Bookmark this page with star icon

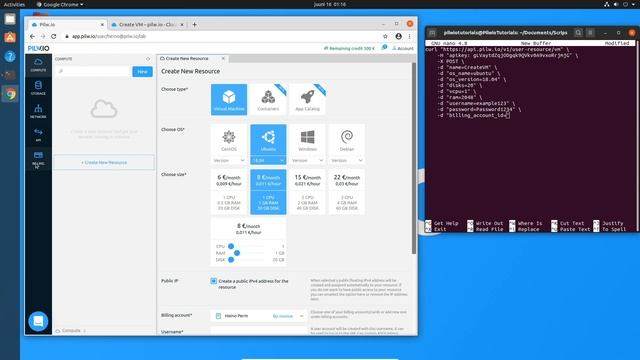[x=385, y=36]
